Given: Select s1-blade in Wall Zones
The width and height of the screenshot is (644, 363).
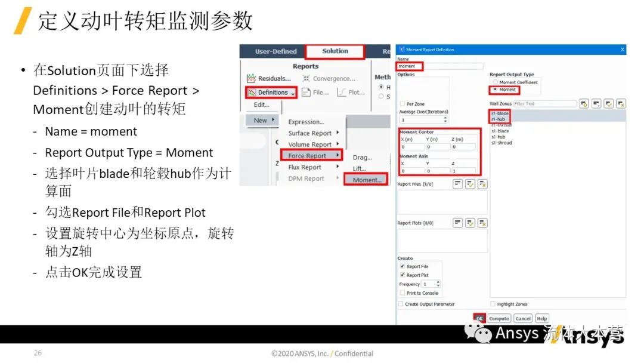Looking at the screenshot, I should 500,131.
